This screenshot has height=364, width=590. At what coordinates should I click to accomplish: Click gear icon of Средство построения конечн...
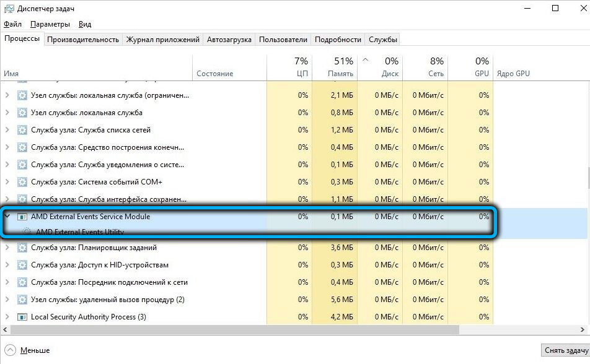coord(22,147)
